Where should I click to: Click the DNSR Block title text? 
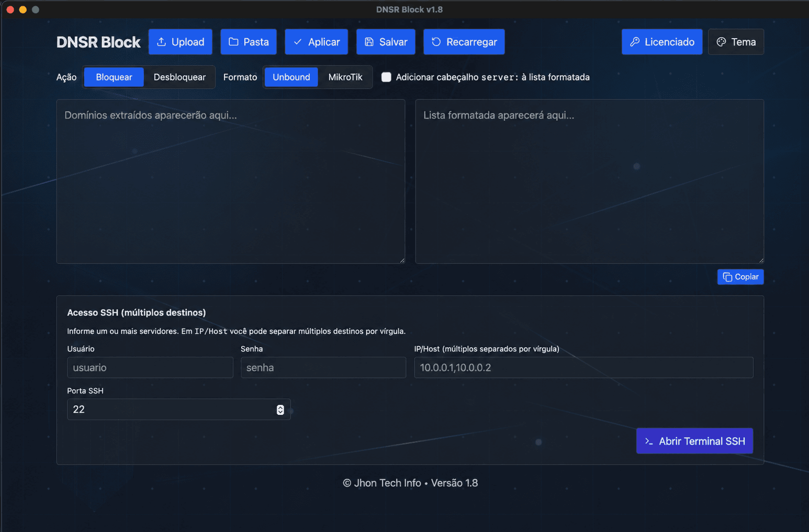pyautogui.click(x=98, y=42)
